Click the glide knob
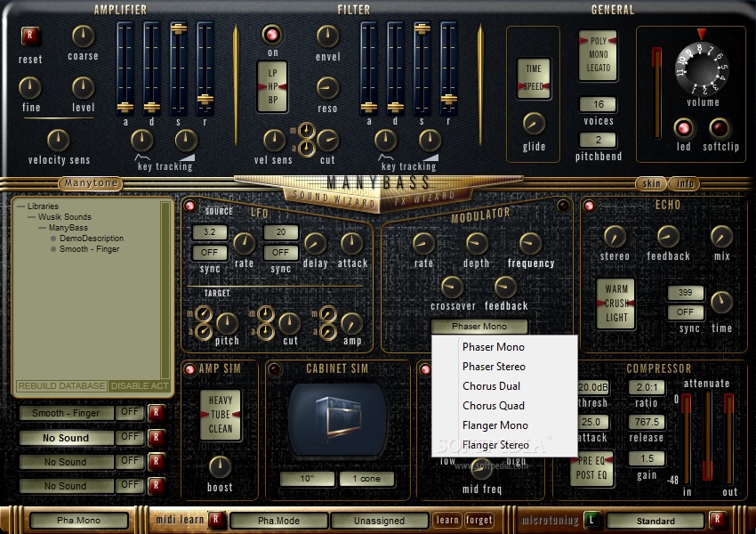Image resolution: width=756 pixels, height=534 pixels. coord(534,124)
